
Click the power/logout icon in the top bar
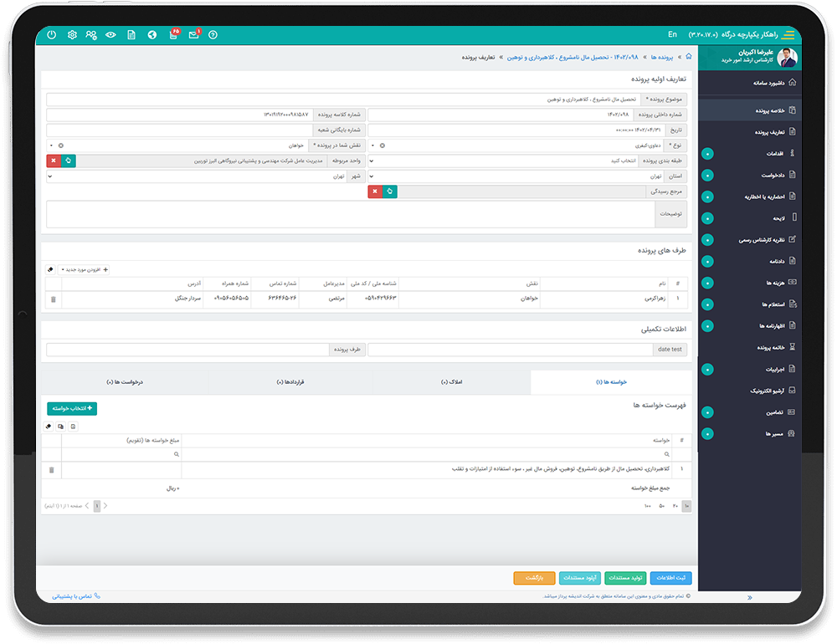[x=52, y=35]
